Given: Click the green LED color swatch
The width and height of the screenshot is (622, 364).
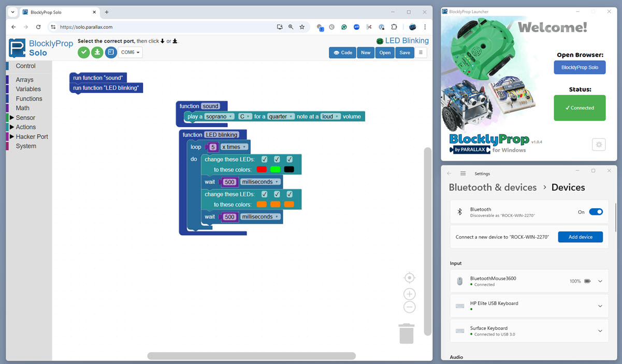Looking at the screenshot, I should pyautogui.click(x=275, y=169).
